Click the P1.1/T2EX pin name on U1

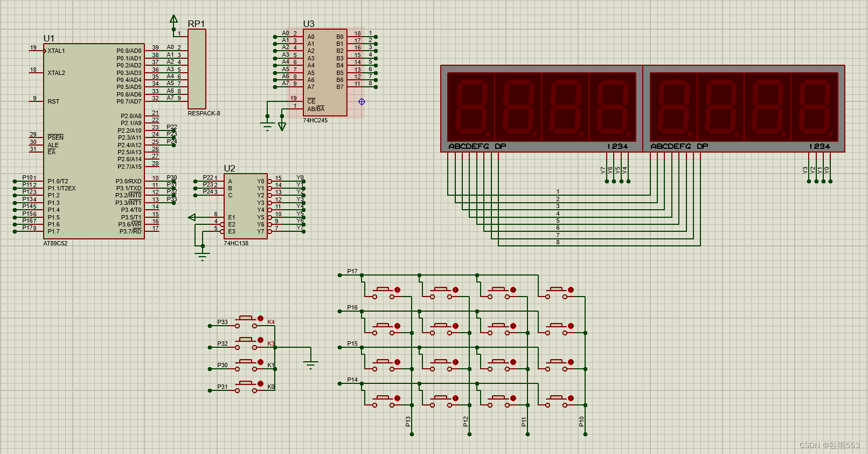point(61,188)
